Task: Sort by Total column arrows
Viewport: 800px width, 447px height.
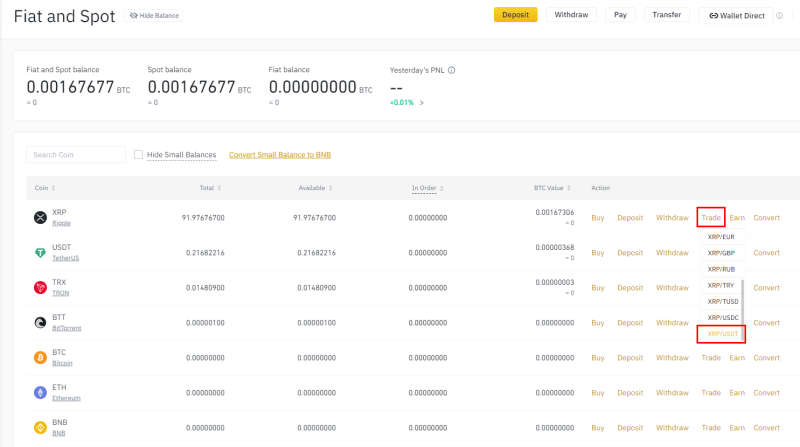Action: click(219, 188)
